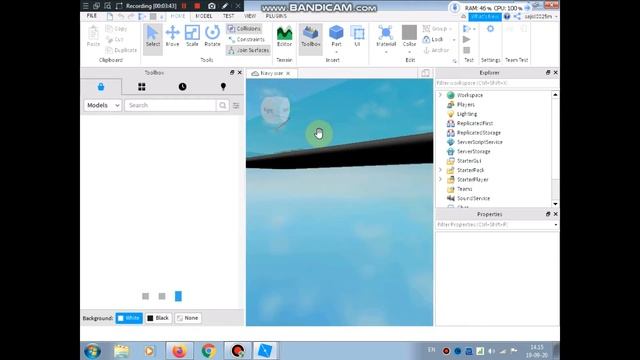The width and height of the screenshot is (640, 360).
Task: Open Toolbox Creations lightbulb tab
Action: [223, 87]
